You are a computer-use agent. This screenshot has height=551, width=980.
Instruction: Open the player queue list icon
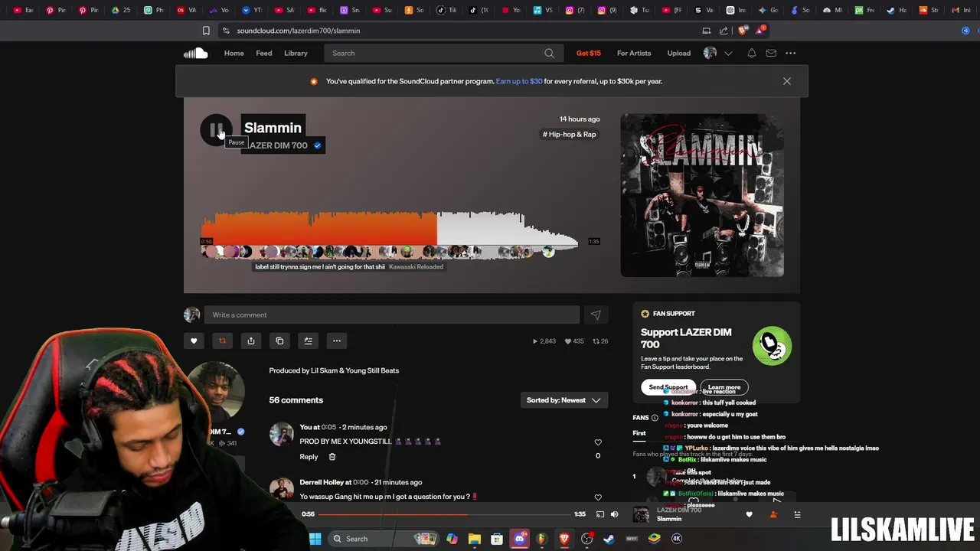point(797,515)
